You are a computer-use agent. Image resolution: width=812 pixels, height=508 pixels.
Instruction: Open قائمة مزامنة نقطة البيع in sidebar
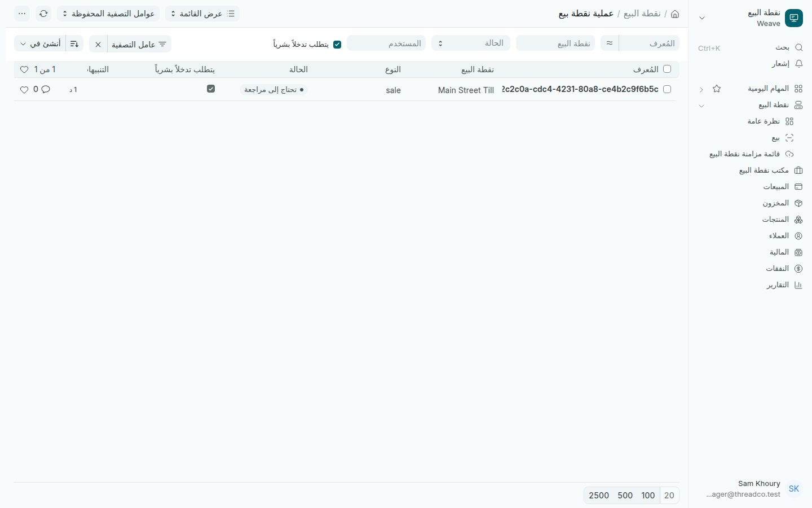(751, 154)
